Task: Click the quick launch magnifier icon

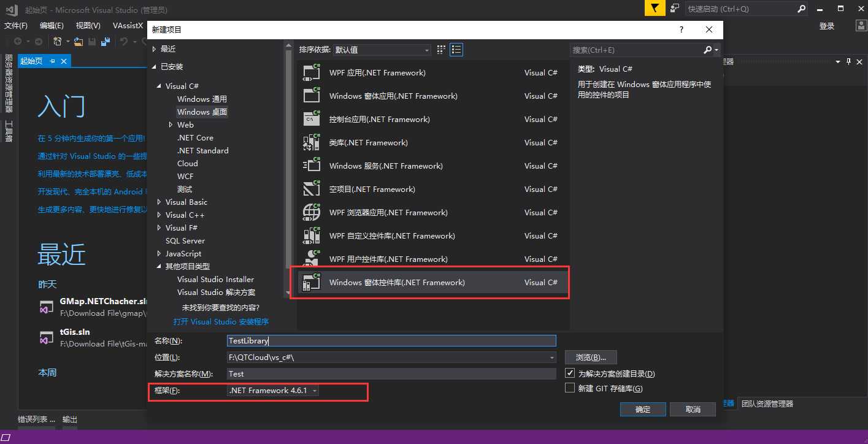Action: tap(801, 9)
